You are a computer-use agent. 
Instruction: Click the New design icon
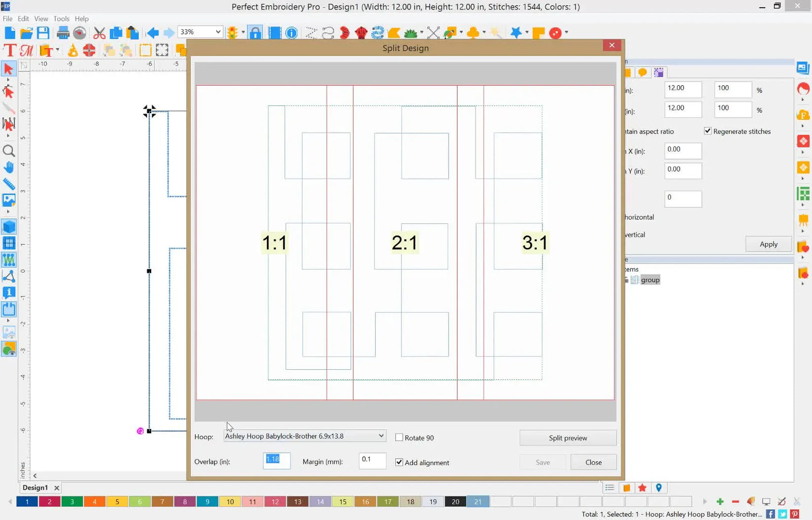pos(10,33)
